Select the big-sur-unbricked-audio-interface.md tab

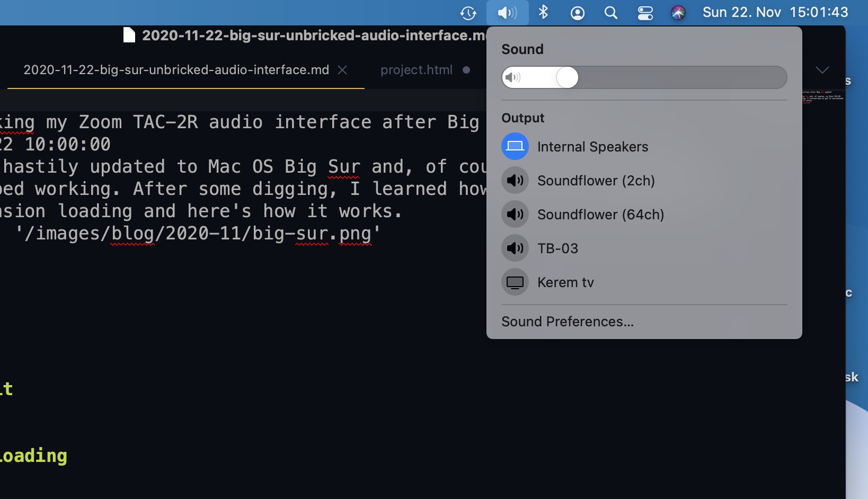pos(176,70)
